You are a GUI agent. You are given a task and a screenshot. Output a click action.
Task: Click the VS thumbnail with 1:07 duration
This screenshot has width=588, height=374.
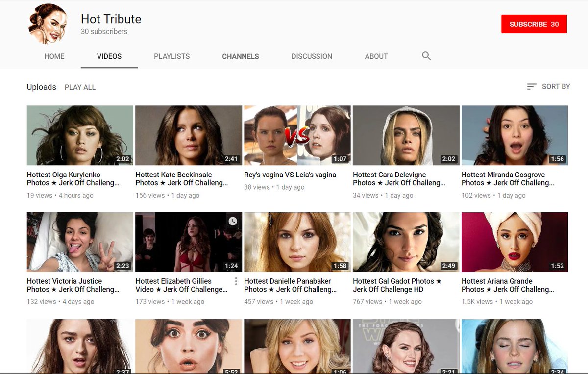coord(297,135)
